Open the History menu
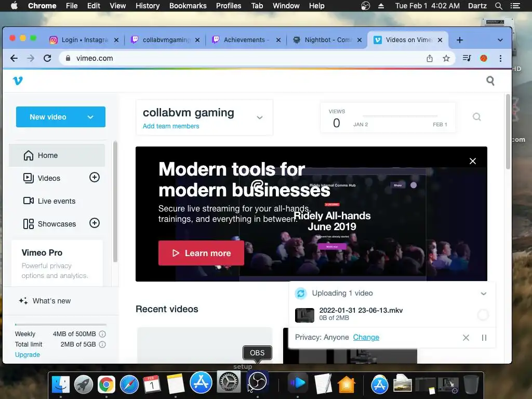532x399 pixels. [x=148, y=6]
